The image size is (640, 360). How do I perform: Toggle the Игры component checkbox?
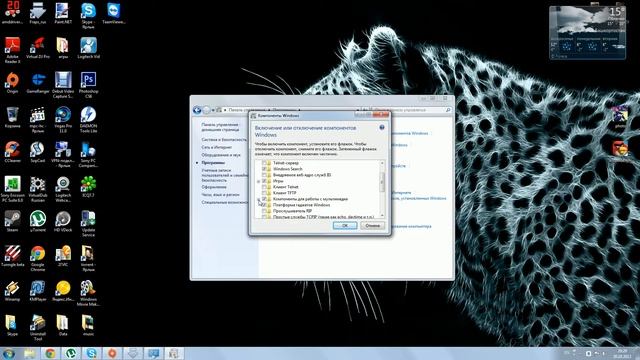264,181
